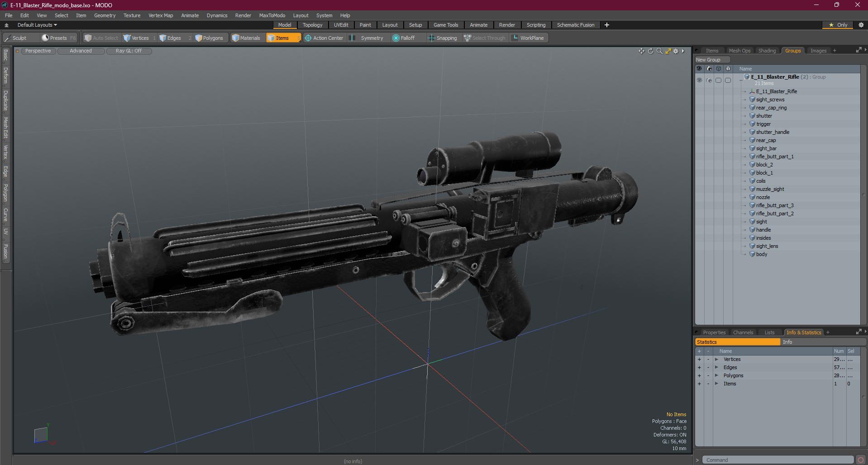Click the viewport zoom magnifier icon
This screenshot has height=465, width=868.
(659, 51)
